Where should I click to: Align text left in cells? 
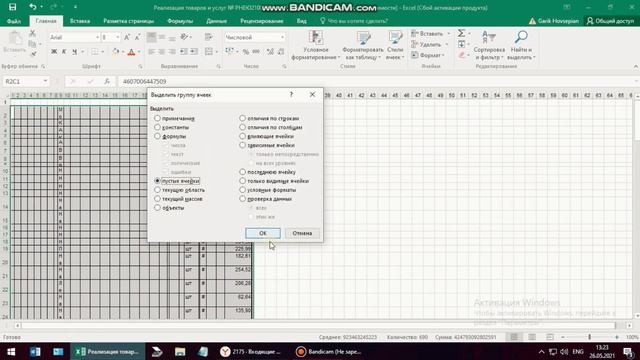tap(151, 52)
